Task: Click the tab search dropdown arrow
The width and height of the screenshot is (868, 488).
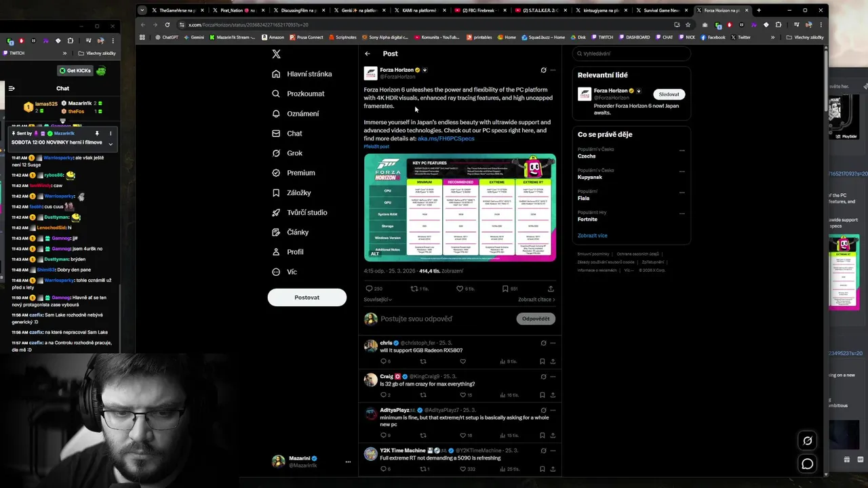Action: tap(142, 10)
